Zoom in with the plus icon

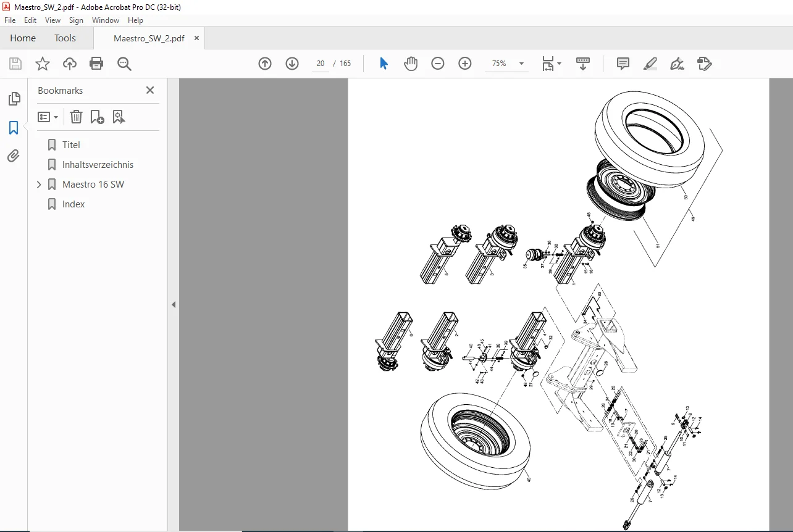coord(465,64)
